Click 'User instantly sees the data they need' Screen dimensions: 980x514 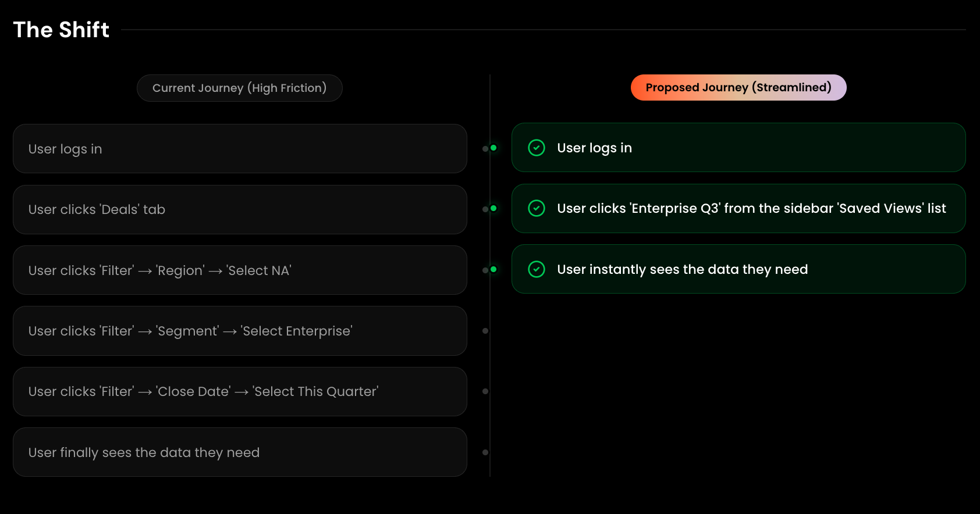point(682,269)
